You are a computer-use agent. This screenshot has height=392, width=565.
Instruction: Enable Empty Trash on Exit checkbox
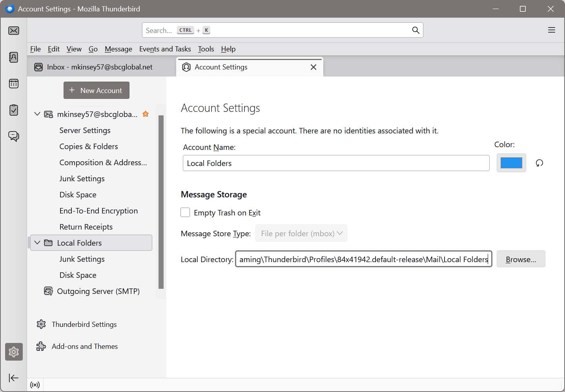pos(185,213)
